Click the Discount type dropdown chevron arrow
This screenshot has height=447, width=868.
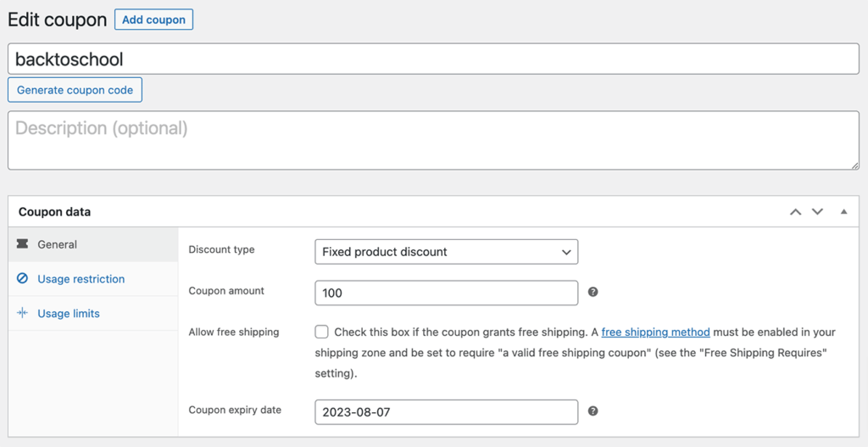click(565, 252)
